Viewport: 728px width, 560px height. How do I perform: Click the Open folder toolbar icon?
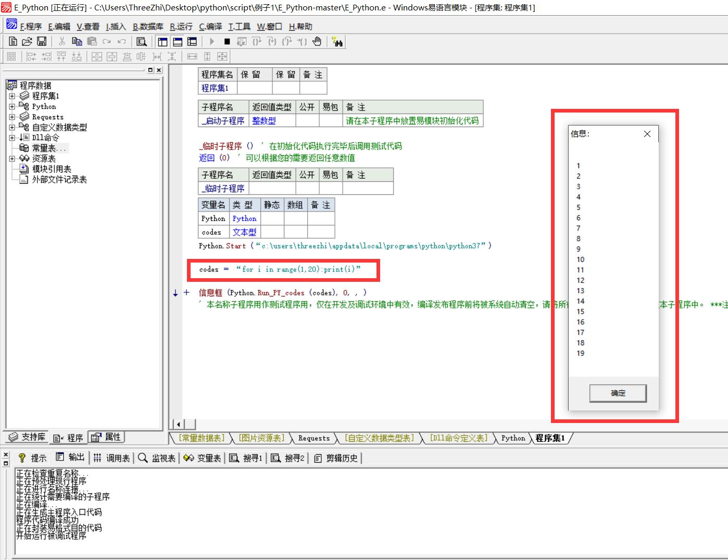click(27, 42)
